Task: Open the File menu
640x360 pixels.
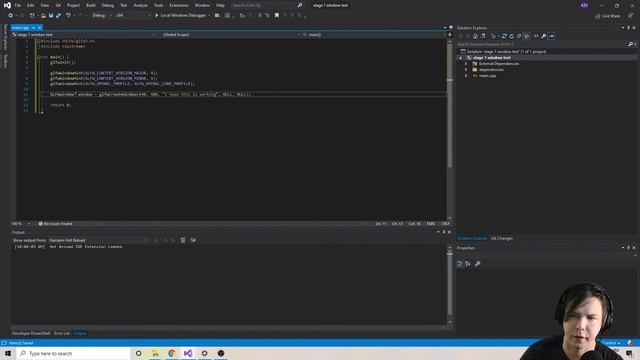Action: pyautogui.click(x=18, y=5)
